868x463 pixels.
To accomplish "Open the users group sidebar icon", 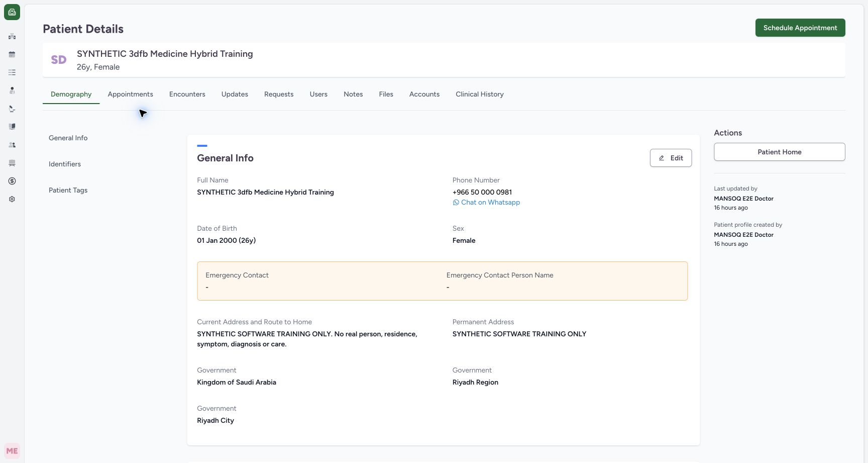I will pyautogui.click(x=12, y=145).
